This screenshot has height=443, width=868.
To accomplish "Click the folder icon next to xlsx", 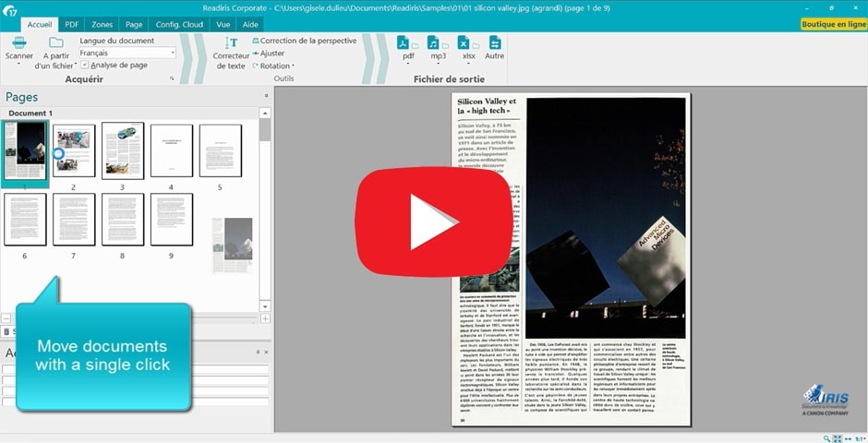I will coord(476,45).
